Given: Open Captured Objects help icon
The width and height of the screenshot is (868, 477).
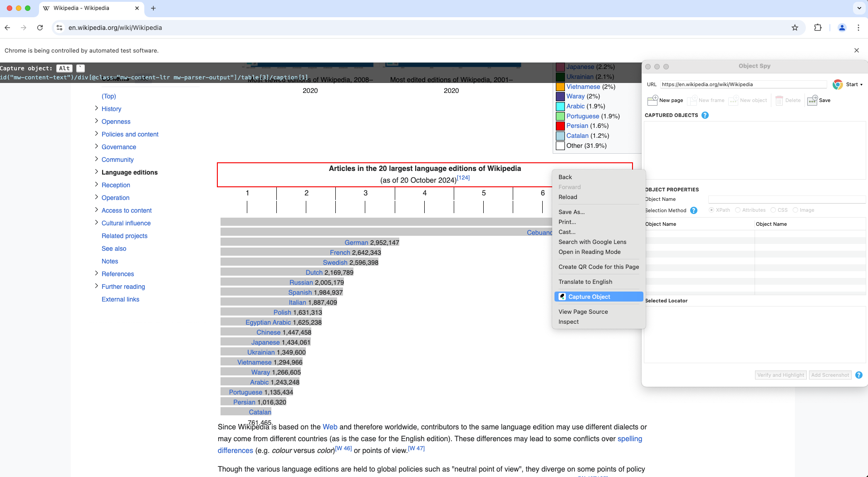Looking at the screenshot, I should tap(705, 115).
